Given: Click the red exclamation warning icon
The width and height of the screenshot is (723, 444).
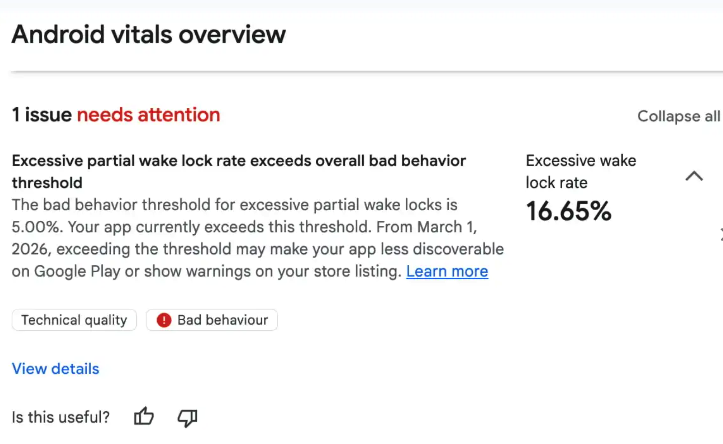Looking at the screenshot, I should (164, 320).
